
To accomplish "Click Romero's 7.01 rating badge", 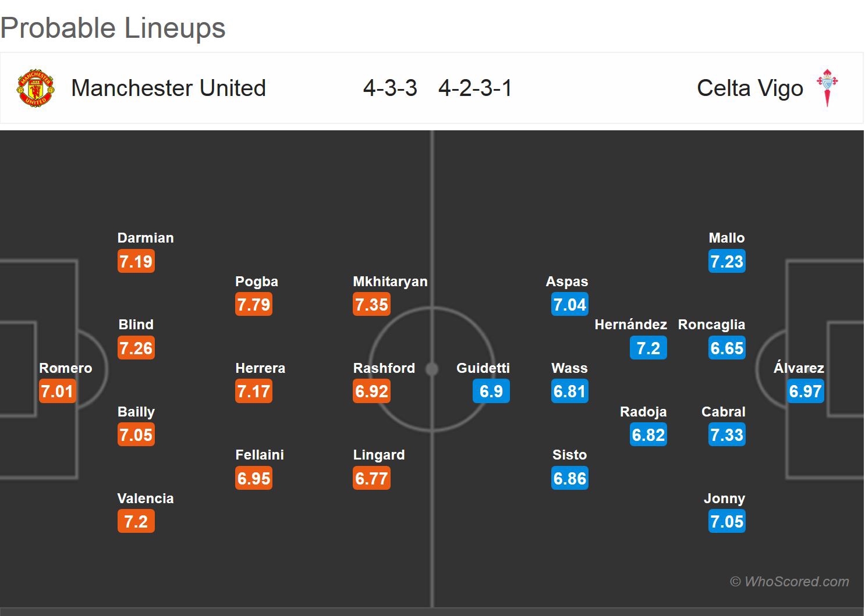I will (x=57, y=391).
